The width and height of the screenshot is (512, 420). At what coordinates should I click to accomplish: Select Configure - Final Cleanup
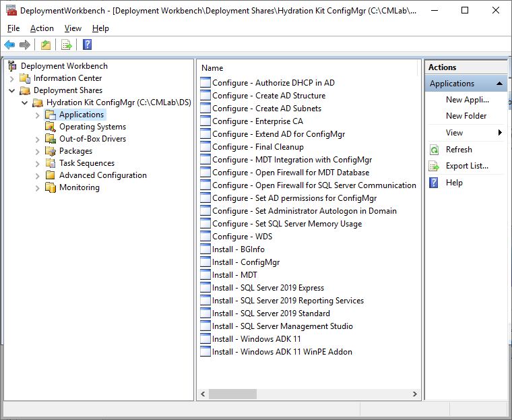(x=258, y=147)
